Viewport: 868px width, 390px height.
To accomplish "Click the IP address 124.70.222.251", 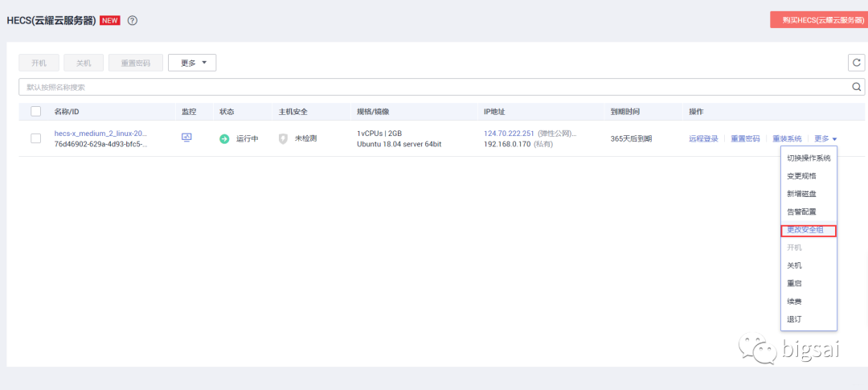I will point(509,133).
